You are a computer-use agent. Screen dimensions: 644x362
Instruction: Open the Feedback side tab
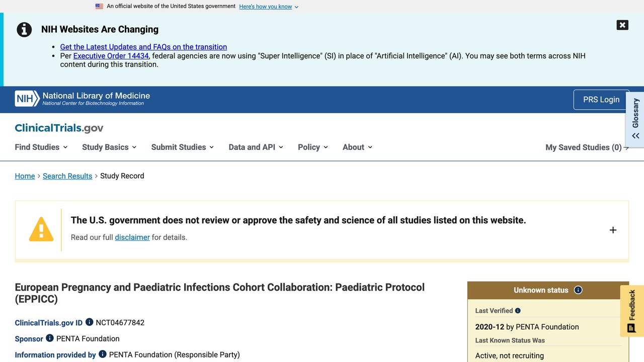tap(632, 311)
